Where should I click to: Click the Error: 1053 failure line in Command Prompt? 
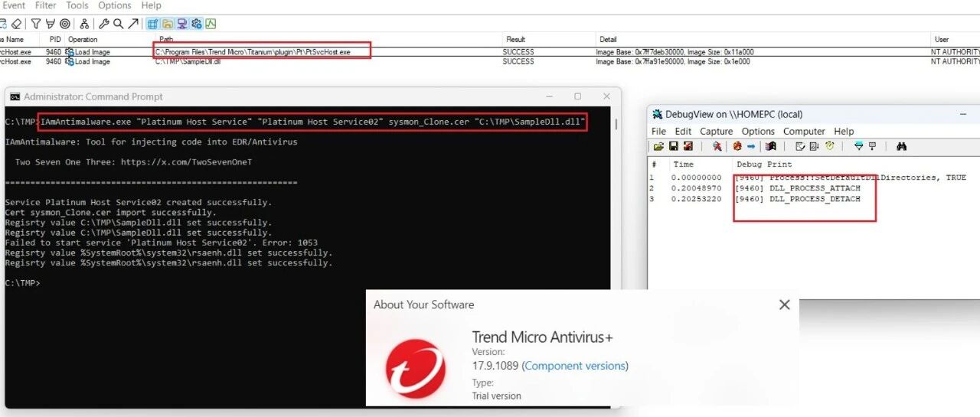point(161,243)
